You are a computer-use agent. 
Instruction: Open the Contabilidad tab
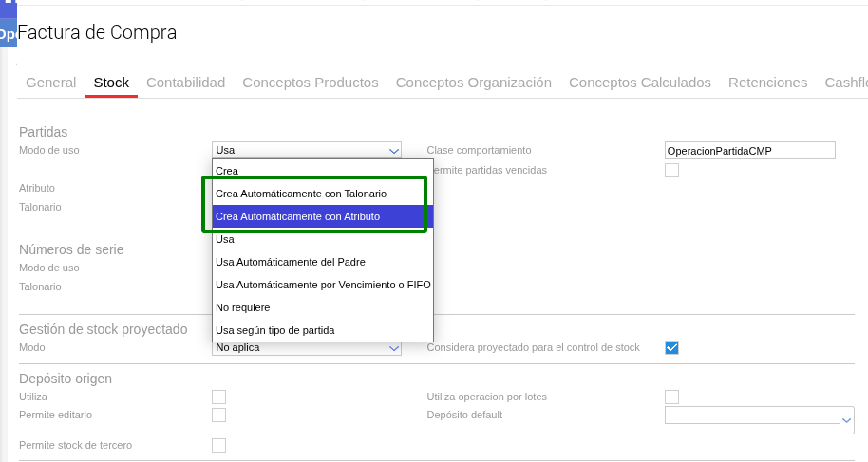coord(185,83)
